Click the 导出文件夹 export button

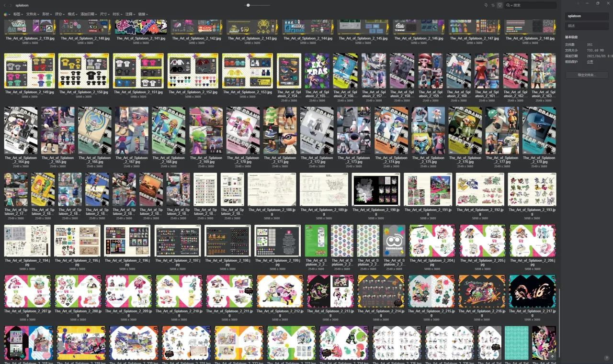click(x=587, y=75)
